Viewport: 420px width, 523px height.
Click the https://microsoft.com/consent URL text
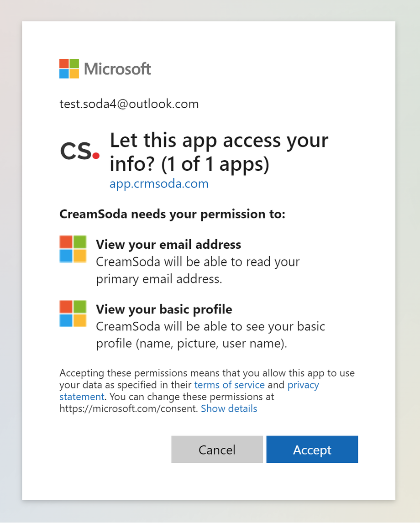[x=130, y=408]
